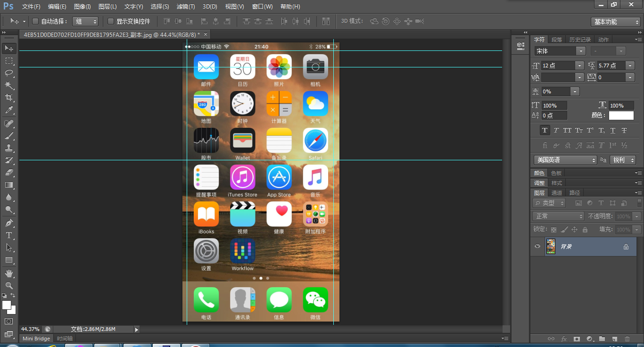This screenshot has width=644, height=347.
Task: Select the Spot Healing Brush tool
Action: (9, 124)
